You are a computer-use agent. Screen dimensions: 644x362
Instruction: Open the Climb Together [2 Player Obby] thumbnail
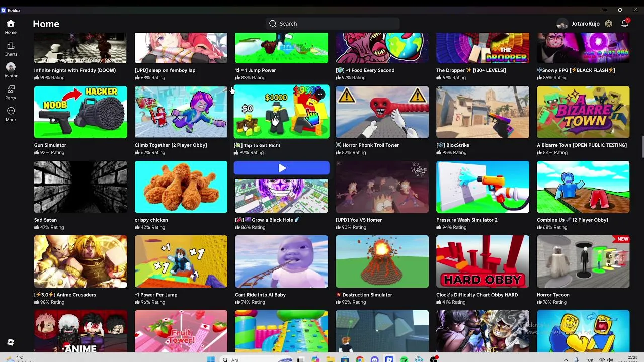click(x=181, y=112)
